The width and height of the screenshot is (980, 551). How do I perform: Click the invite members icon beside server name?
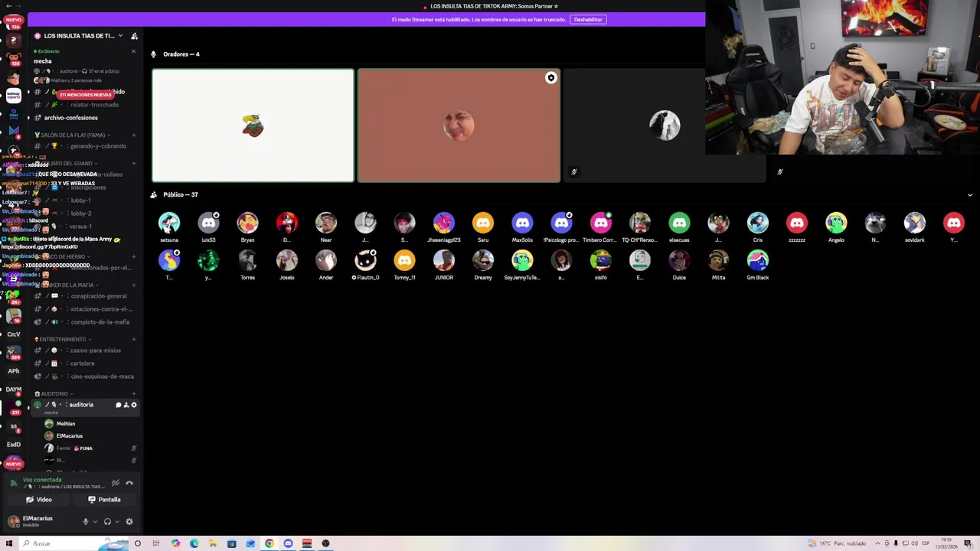[x=134, y=36]
